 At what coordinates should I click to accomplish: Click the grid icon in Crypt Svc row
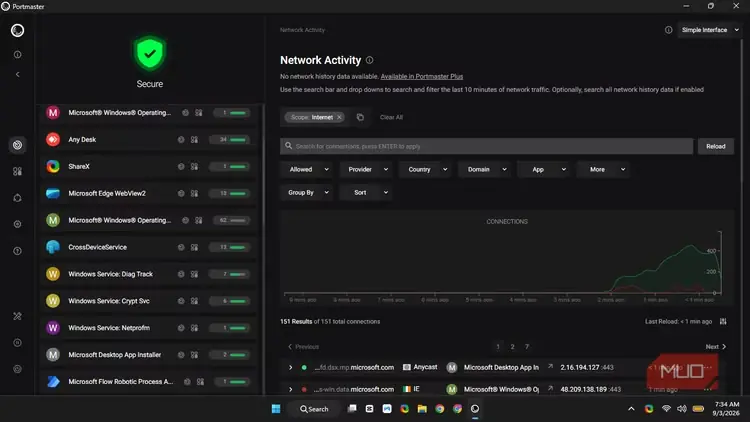click(194, 301)
